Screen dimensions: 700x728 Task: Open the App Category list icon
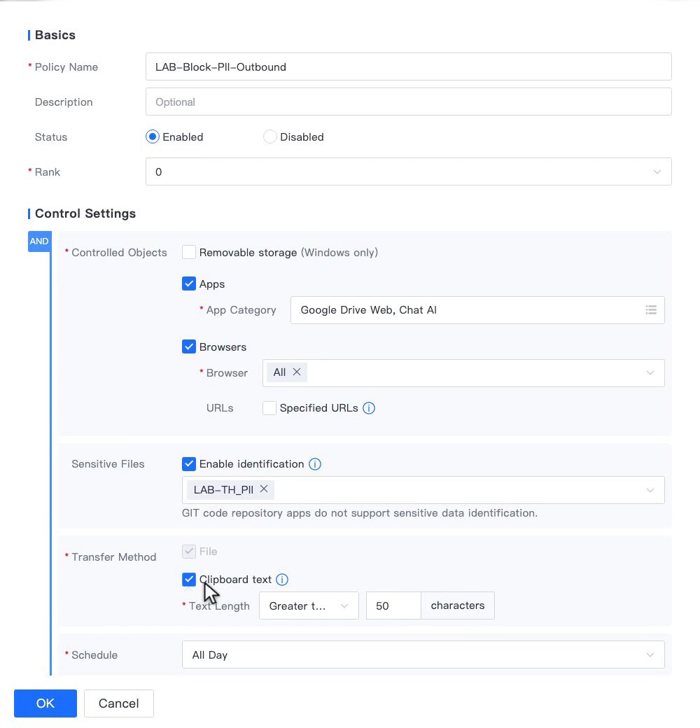tap(651, 310)
